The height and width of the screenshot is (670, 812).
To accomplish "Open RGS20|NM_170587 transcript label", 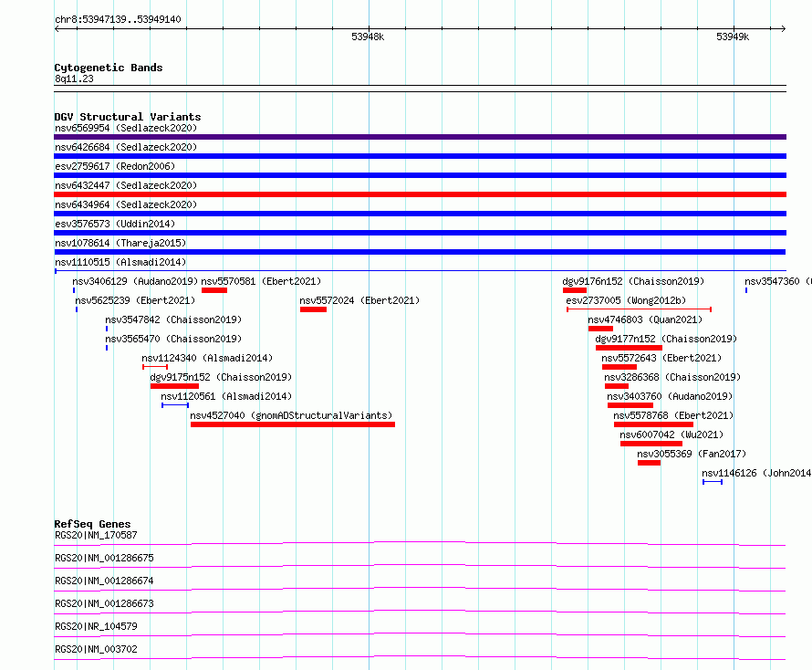I will (x=96, y=535).
